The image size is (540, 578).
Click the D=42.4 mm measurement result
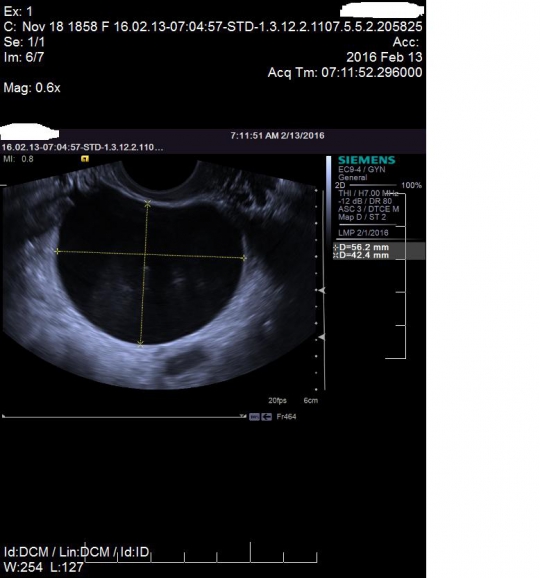(x=361, y=255)
